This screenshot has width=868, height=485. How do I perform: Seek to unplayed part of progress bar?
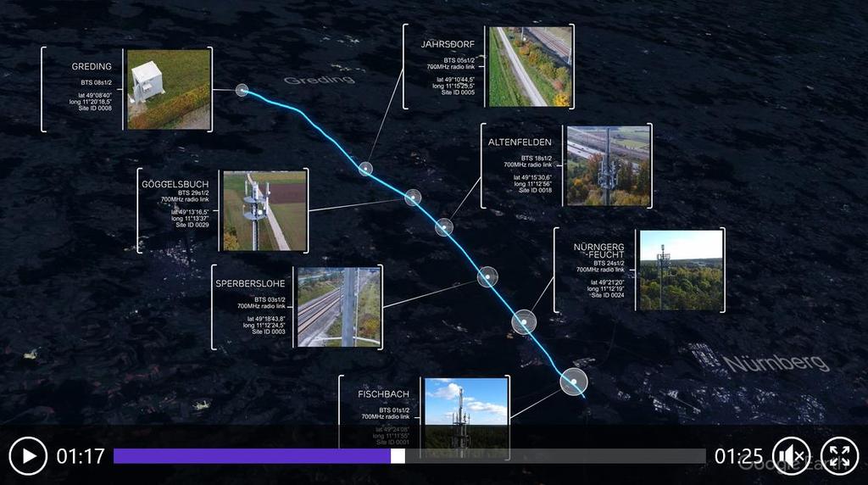click(x=555, y=456)
